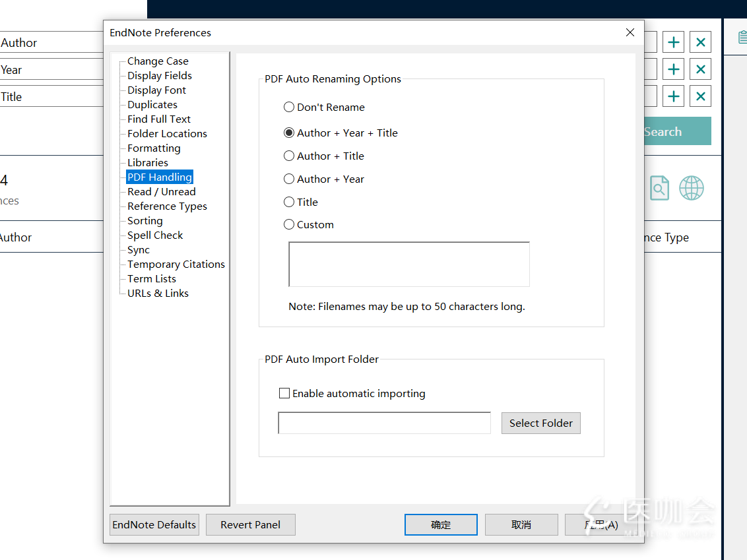Select the Custom renaming option
The image size is (747, 560).
point(309,224)
